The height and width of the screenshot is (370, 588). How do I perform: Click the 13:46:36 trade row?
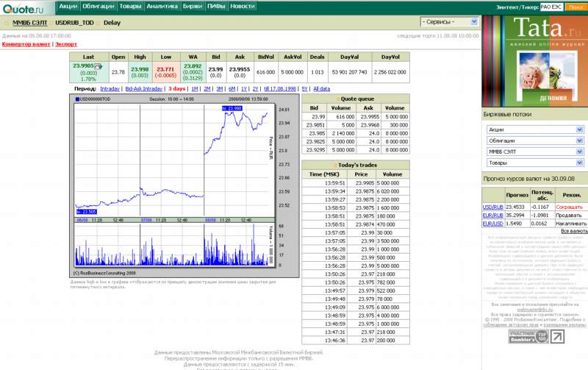[356, 341]
